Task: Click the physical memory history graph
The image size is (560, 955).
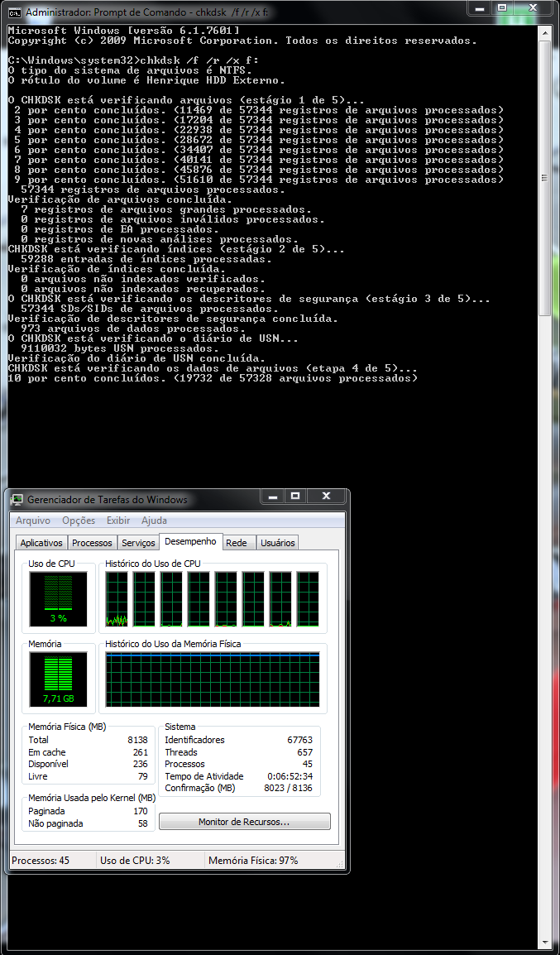Action: 213,679
